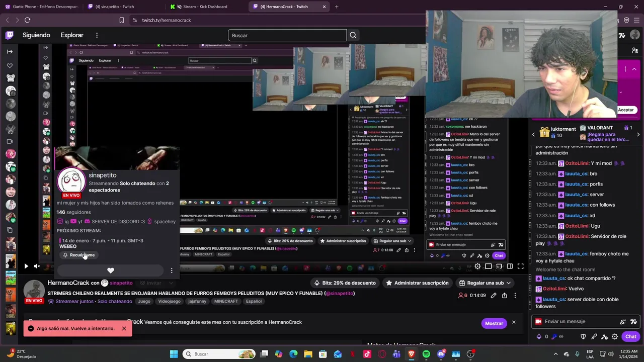Viewport: 644px width, 362px height.
Task: Go to next gift leaderboard entry arrow
Action: 638,134
